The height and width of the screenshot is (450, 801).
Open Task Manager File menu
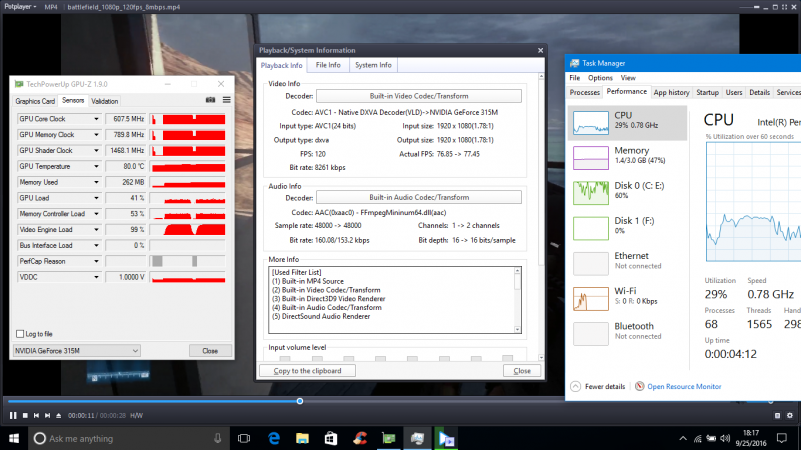point(575,78)
